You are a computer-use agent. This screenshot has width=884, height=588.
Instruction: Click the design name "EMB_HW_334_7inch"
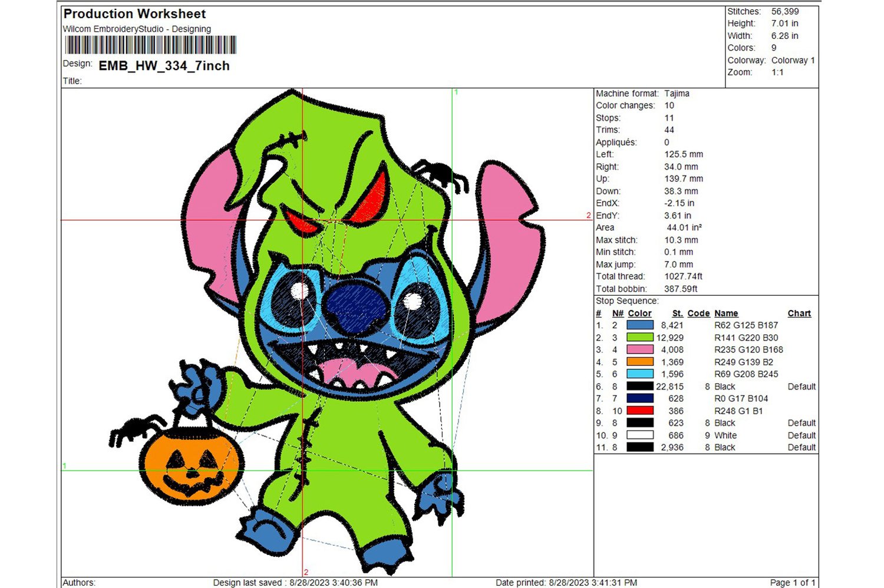164,66
